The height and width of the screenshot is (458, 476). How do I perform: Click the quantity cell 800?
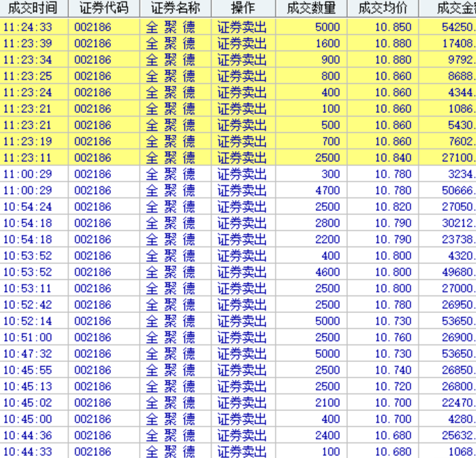330,76
